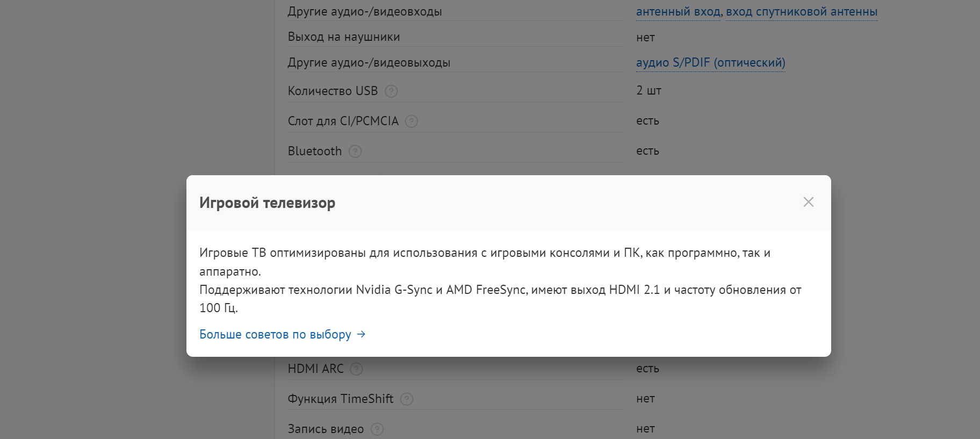Open the hint icon next to Количество USB

[391, 91]
